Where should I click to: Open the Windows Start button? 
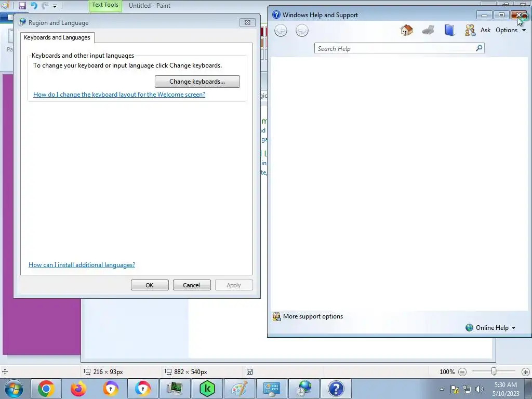(x=14, y=389)
